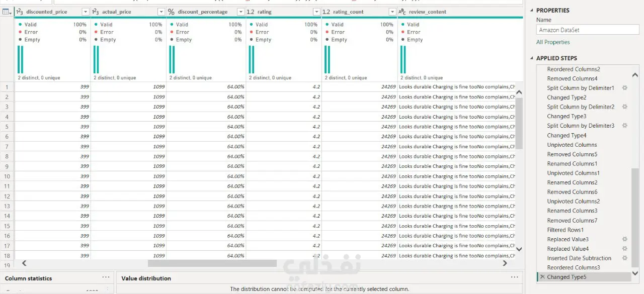The height and width of the screenshot is (294, 644).
Task: Click decimal type icon of rating_count column
Action: click(x=326, y=12)
